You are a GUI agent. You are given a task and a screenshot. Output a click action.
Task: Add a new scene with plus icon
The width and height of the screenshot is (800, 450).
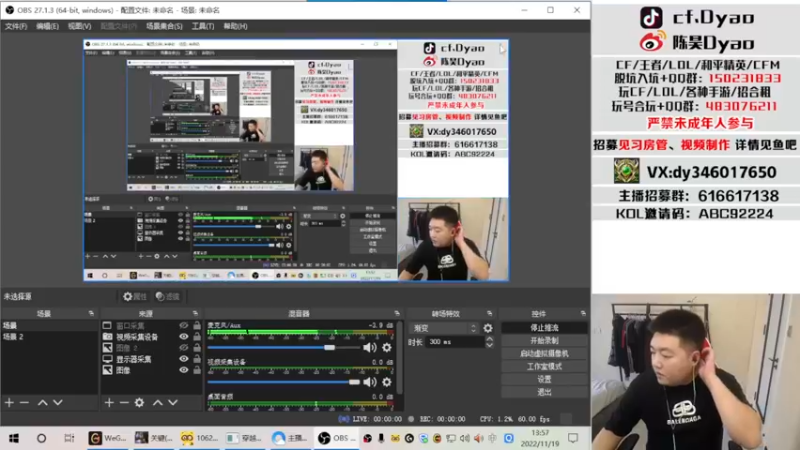pos(9,403)
